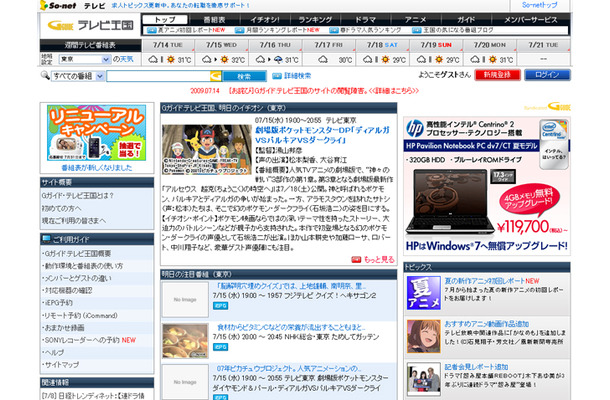Click the 記者会見レポート topic thumbnail
Image resolution: width=610 pixels, height=400 pixels.
tap(424, 379)
